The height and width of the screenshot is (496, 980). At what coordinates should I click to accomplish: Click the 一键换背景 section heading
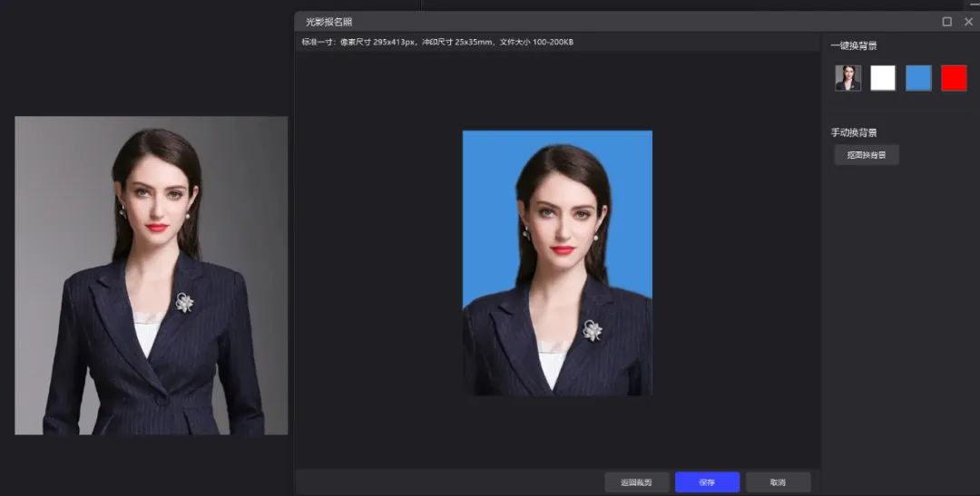[854, 46]
